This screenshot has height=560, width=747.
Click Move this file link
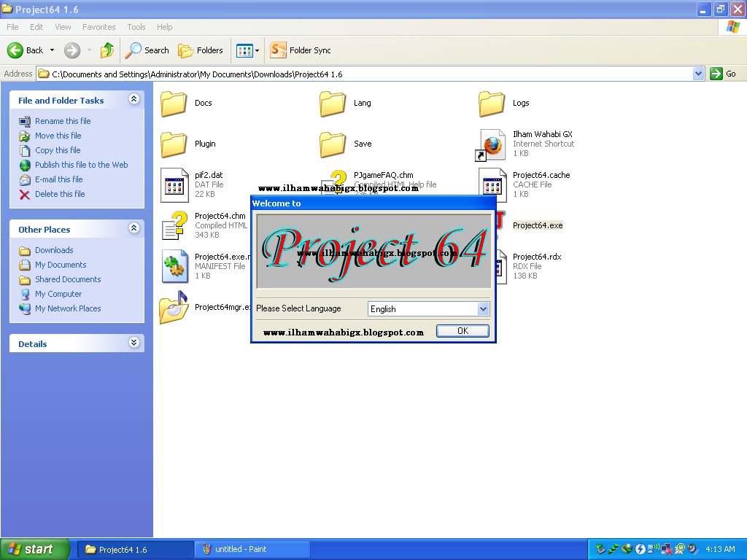click(58, 136)
